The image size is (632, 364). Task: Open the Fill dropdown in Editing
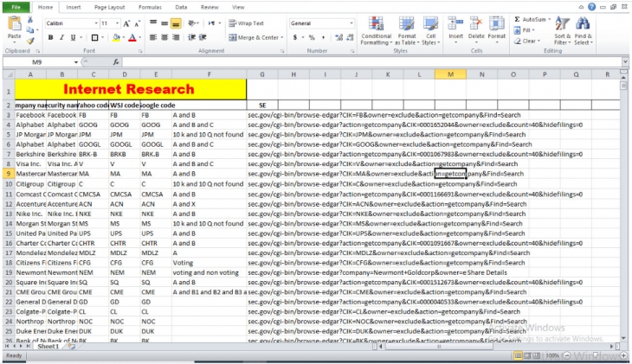[x=524, y=30]
